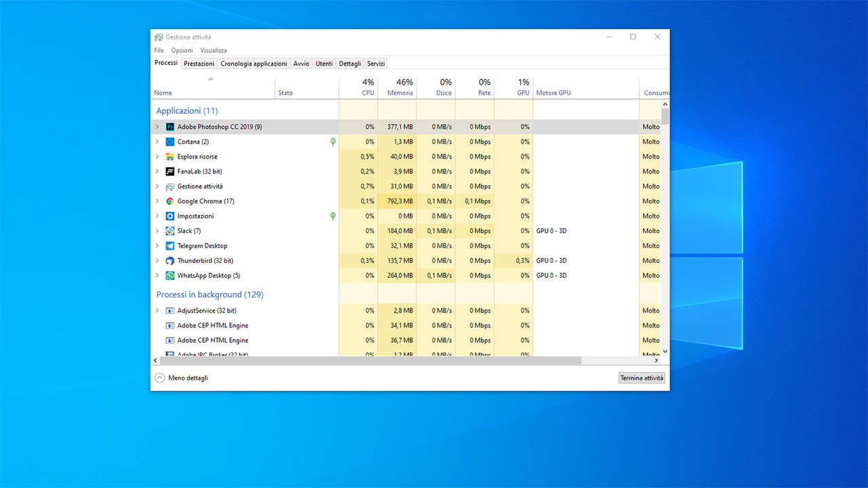Image resolution: width=868 pixels, height=488 pixels.
Task: Switch to the Servizi tab
Action: click(x=376, y=64)
